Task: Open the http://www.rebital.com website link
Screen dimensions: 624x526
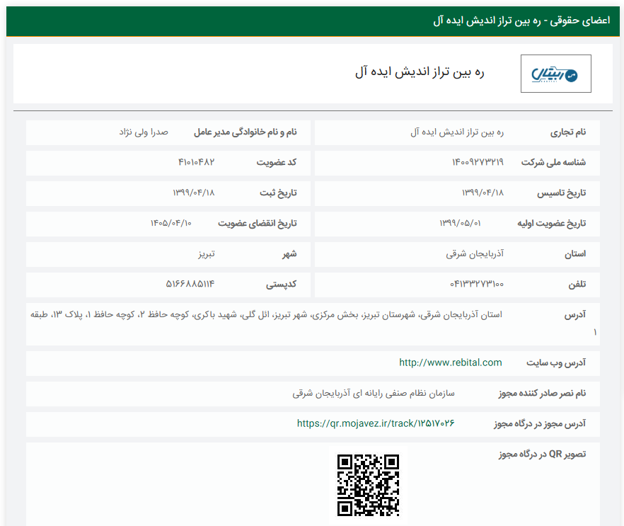Action: [450, 362]
